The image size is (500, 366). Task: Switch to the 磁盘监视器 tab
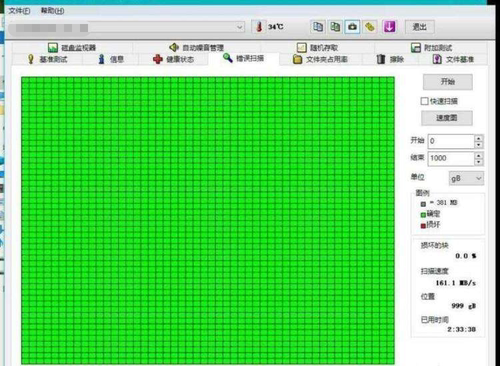72,48
